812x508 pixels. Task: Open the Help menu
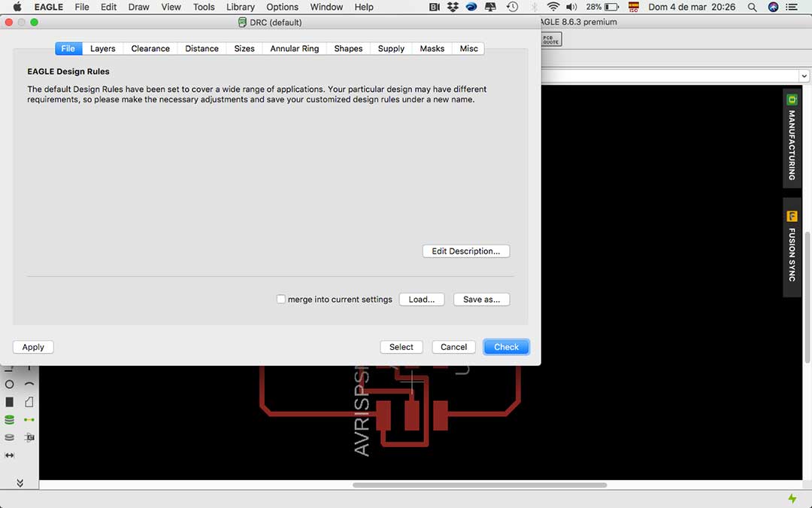pyautogui.click(x=364, y=7)
